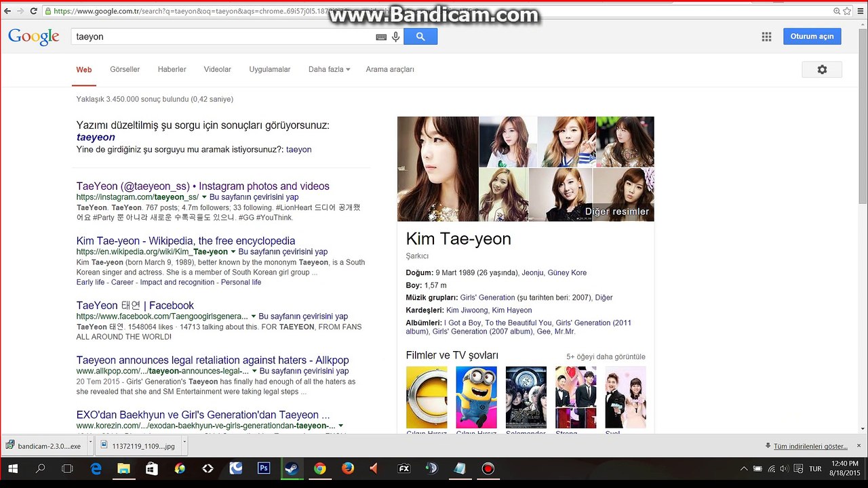Switch to the Görseller tab

[x=125, y=69]
